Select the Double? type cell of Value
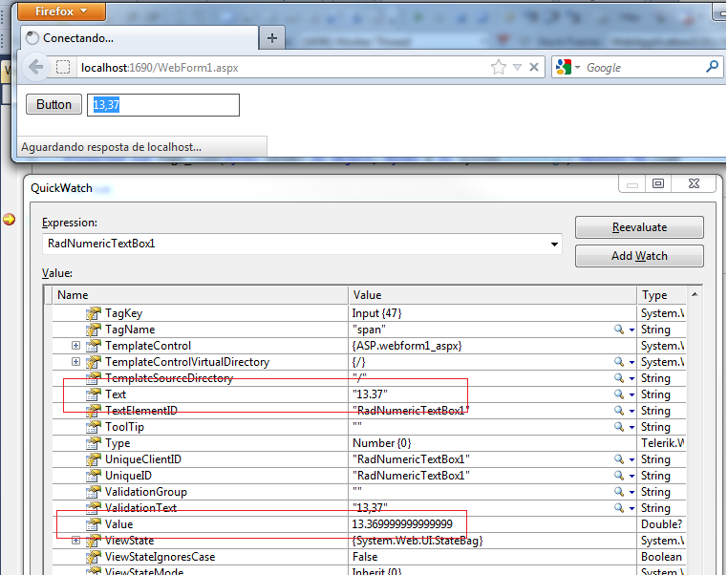The image size is (728, 575). pyautogui.click(x=662, y=524)
